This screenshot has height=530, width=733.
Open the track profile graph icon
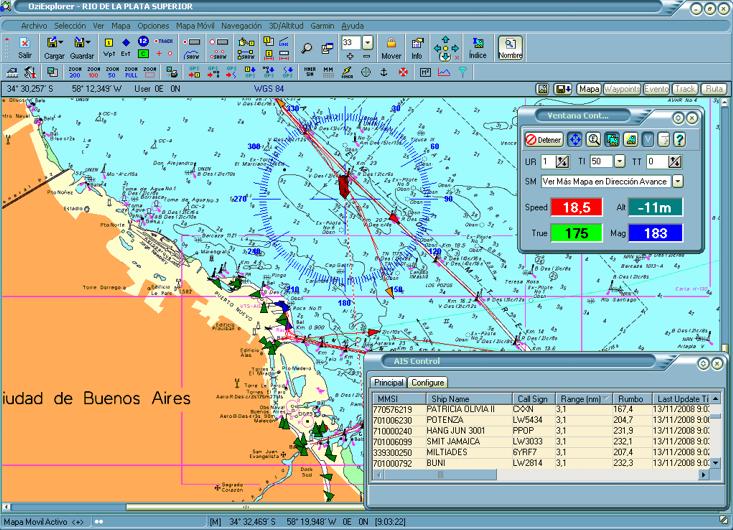point(444,72)
